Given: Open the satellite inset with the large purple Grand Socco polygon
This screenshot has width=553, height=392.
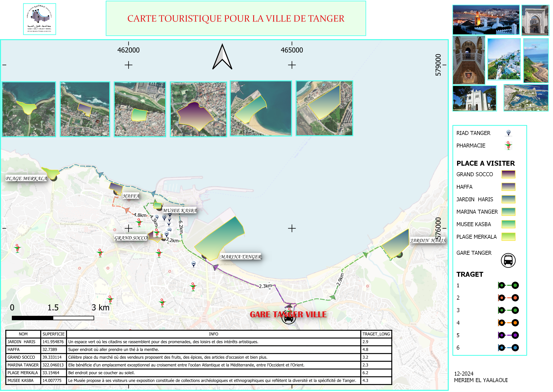Looking at the screenshot, I should 198,109.
